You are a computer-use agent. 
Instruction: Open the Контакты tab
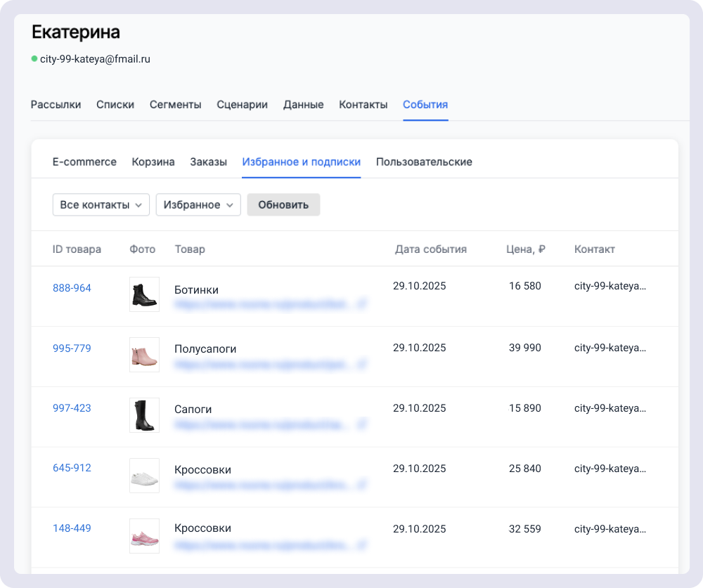(x=363, y=105)
